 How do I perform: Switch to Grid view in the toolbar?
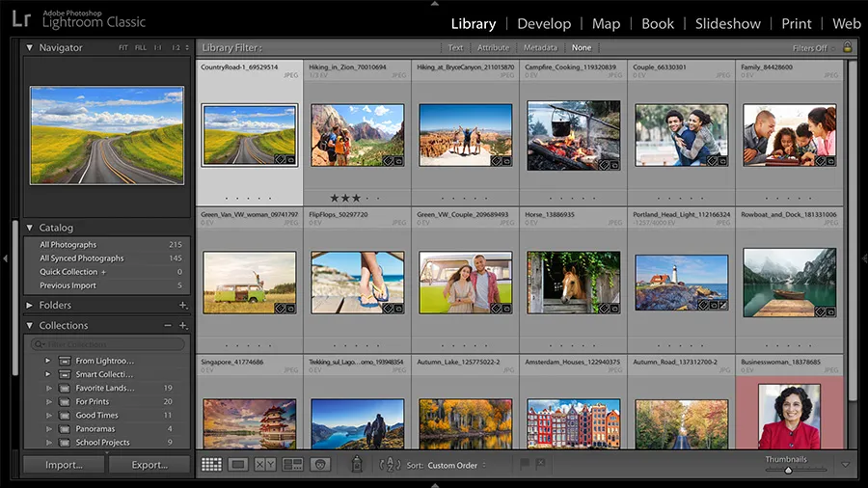(x=211, y=465)
